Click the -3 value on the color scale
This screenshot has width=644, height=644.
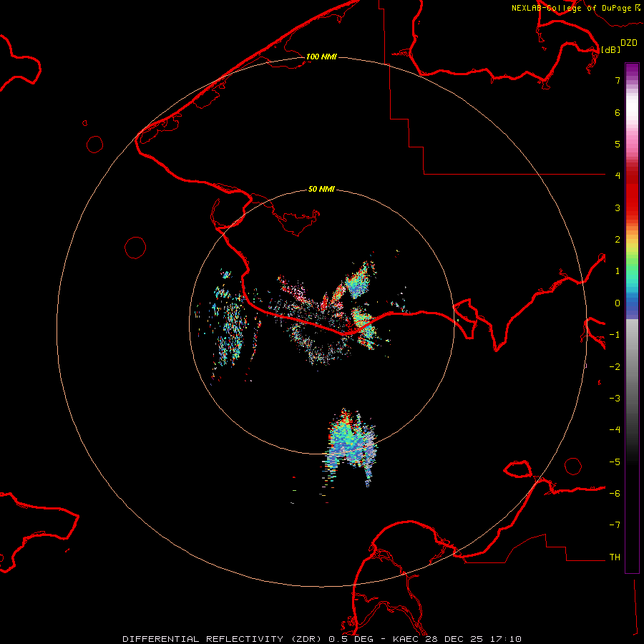pyautogui.click(x=615, y=399)
